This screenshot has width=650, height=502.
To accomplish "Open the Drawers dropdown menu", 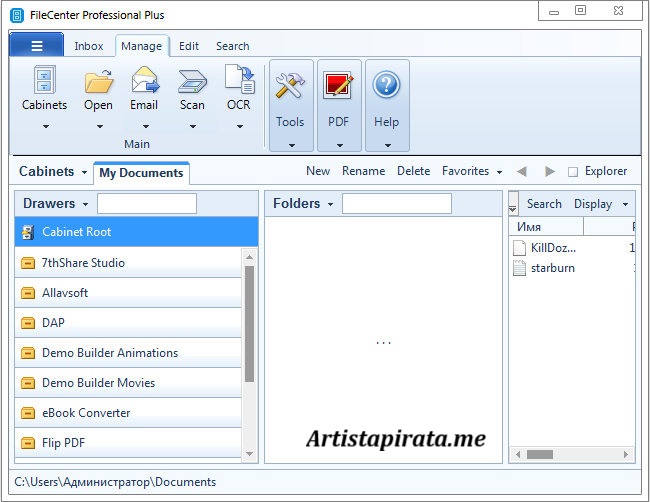I will coord(56,204).
